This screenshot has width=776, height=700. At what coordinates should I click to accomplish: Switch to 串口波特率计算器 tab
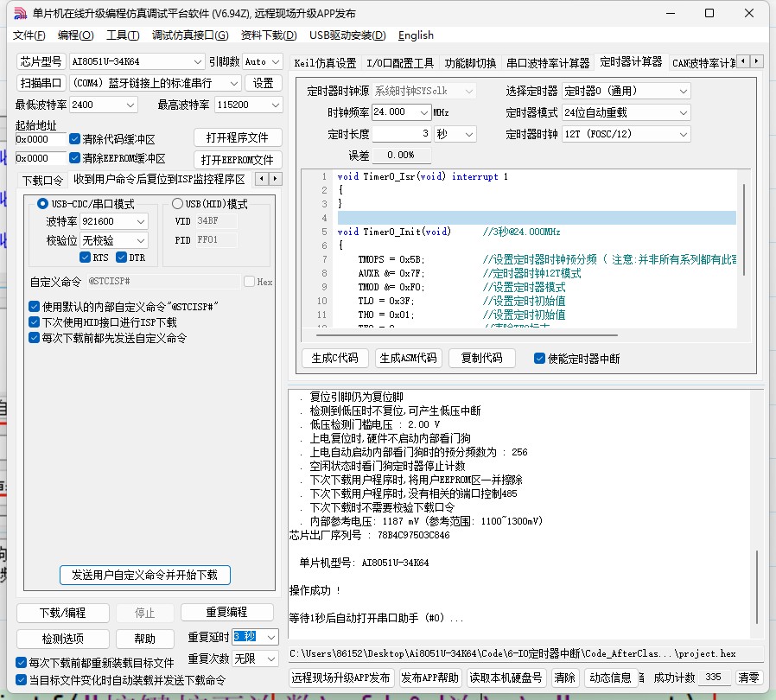[548, 63]
